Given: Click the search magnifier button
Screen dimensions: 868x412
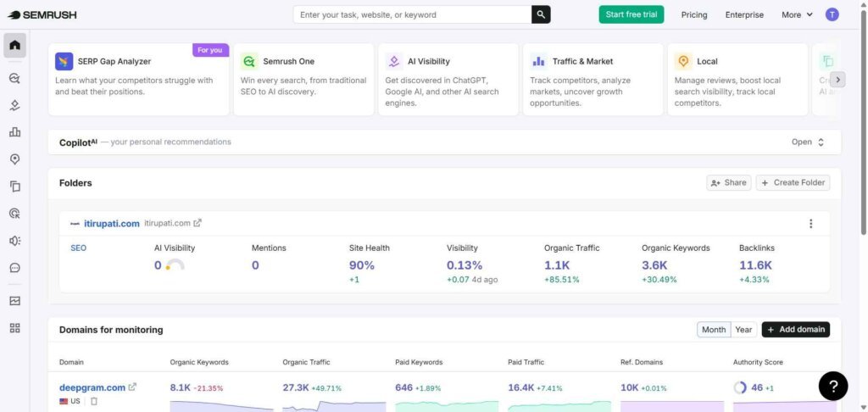Looking at the screenshot, I should (x=541, y=15).
